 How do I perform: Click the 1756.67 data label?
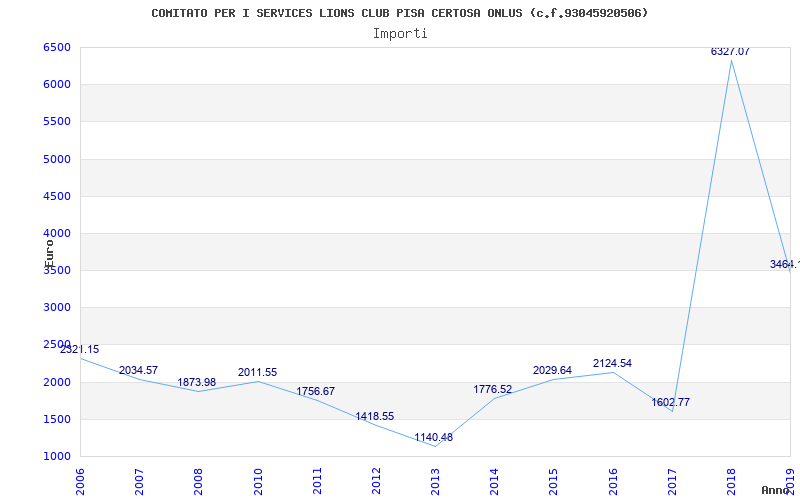pos(316,391)
